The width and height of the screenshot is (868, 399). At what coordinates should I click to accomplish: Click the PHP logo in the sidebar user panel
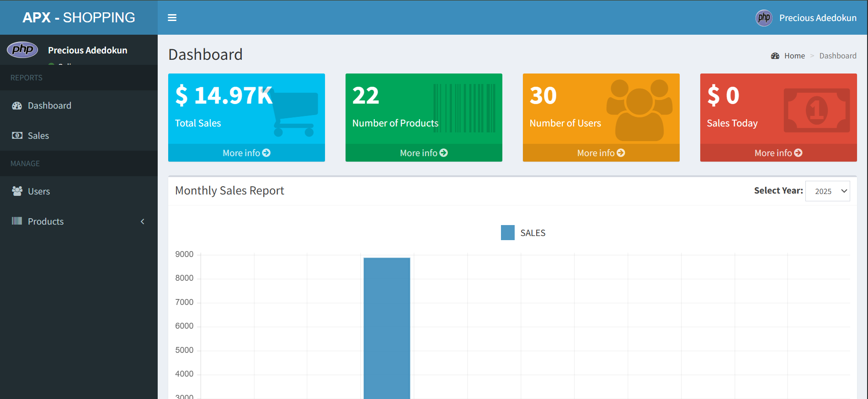(22, 50)
